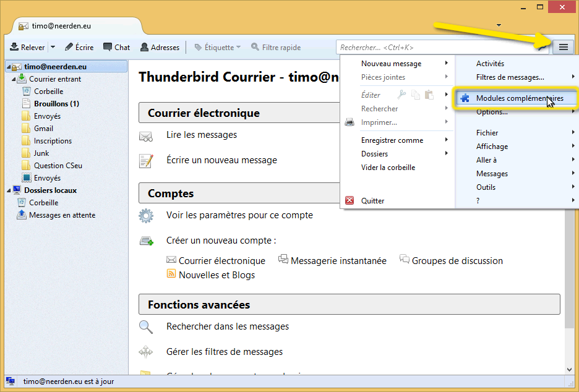Click the Modules complémentaires puzzle icon
This screenshot has height=392, width=579.
coord(465,97)
